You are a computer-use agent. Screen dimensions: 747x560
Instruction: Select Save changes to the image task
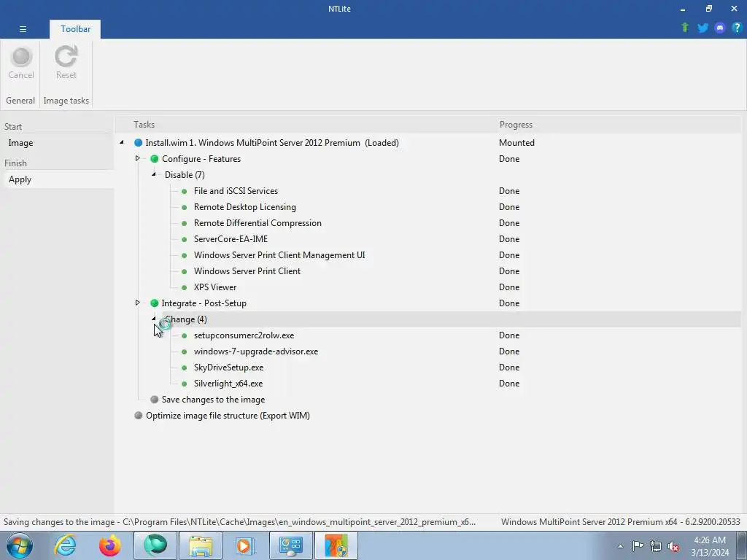tap(214, 400)
